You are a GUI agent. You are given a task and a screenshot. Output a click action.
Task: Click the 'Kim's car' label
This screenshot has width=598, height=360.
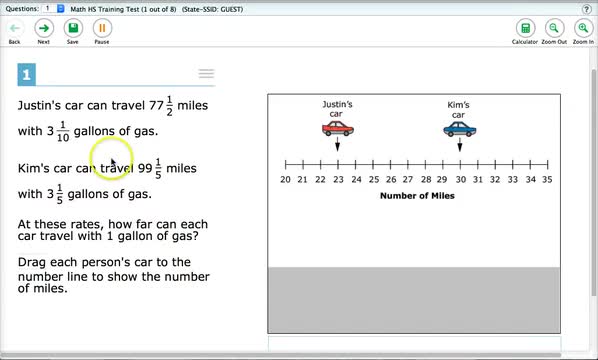[458, 110]
